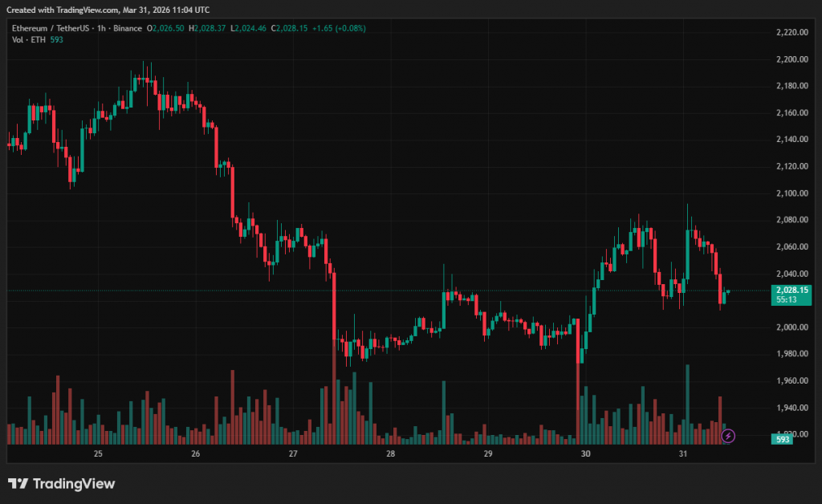
Task: Select the date label 31 on the time axis
Action: (x=683, y=454)
